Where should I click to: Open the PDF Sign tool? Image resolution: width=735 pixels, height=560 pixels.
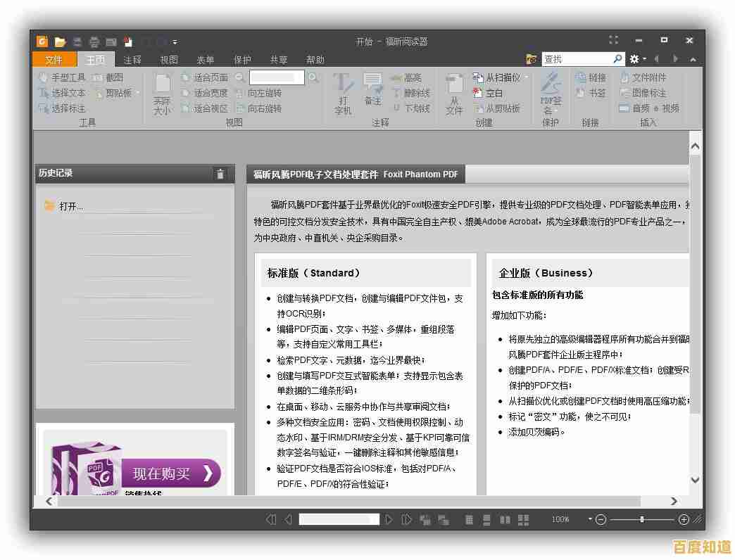551,94
